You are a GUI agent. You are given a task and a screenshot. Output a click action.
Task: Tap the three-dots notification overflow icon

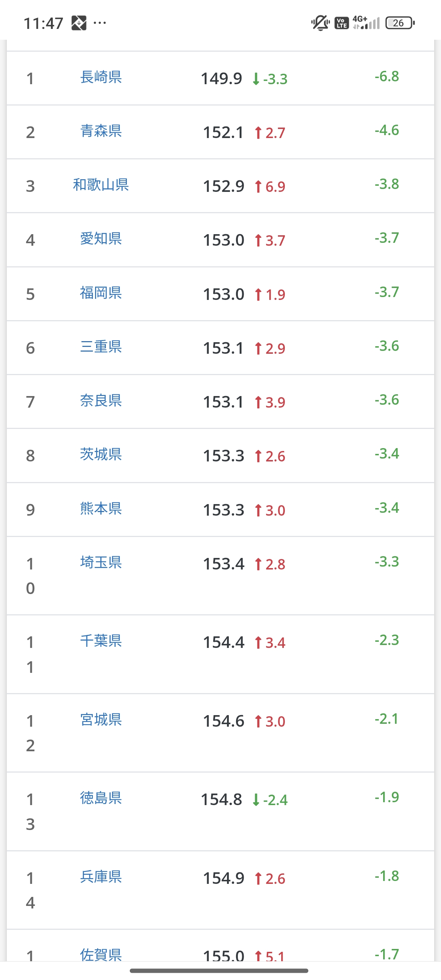pyautogui.click(x=100, y=23)
